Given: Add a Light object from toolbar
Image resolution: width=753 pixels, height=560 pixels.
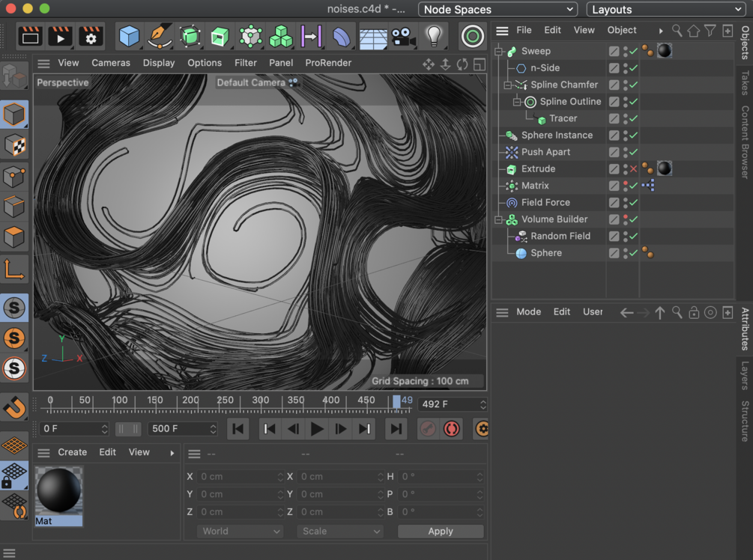Looking at the screenshot, I should [x=434, y=36].
